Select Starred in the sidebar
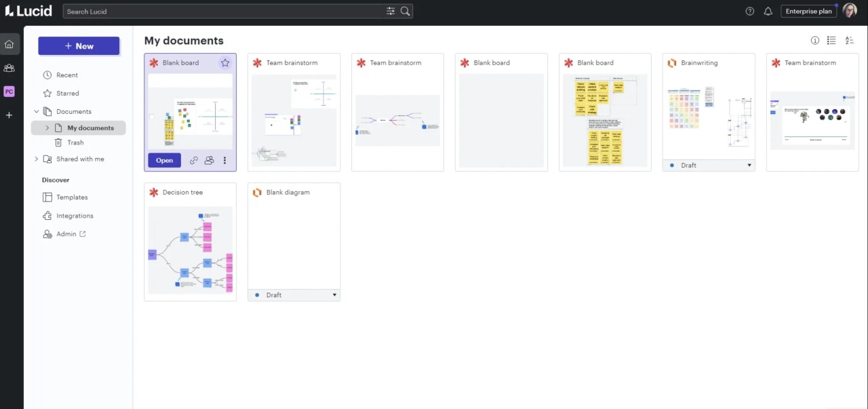 [67, 94]
